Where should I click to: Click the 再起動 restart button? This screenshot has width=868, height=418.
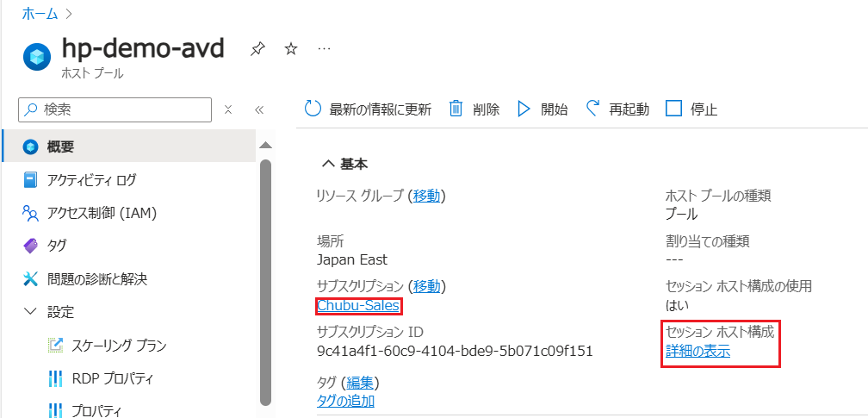pyautogui.click(x=617, y=109)
